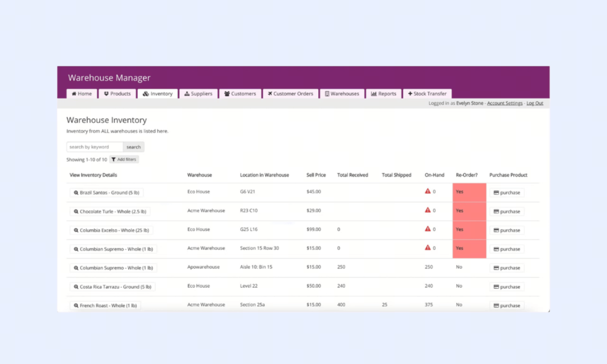Click the bar chart icon on Reports tab
This screenshot has width=607, height=364.
click(374, 94)
